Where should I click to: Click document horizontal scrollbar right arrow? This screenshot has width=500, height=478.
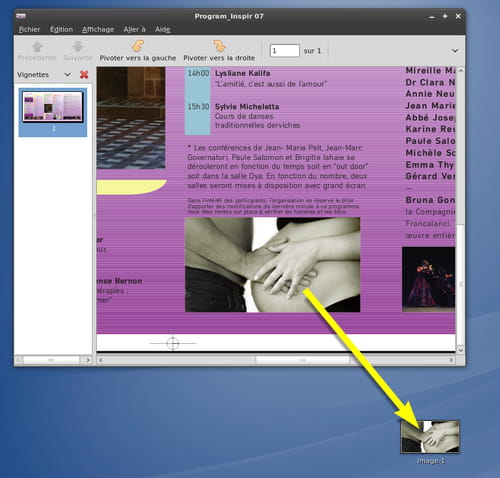click(452, 360)
